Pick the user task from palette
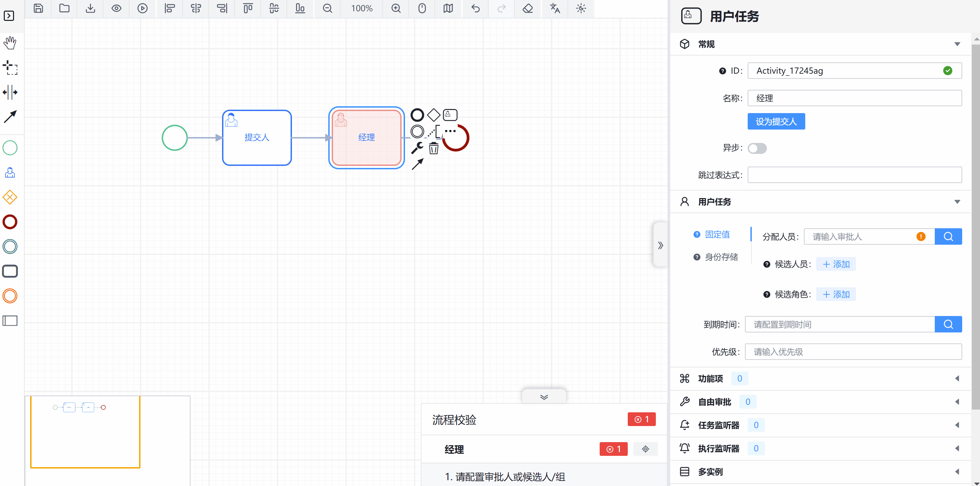Viewport: 980px width, 486px height. pyautogui.click(x=10, y=173)
